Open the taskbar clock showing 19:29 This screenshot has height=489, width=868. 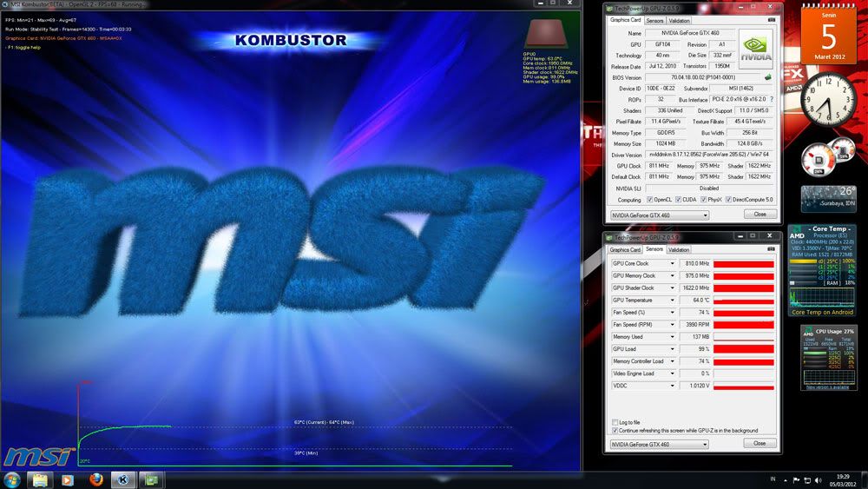843,480
